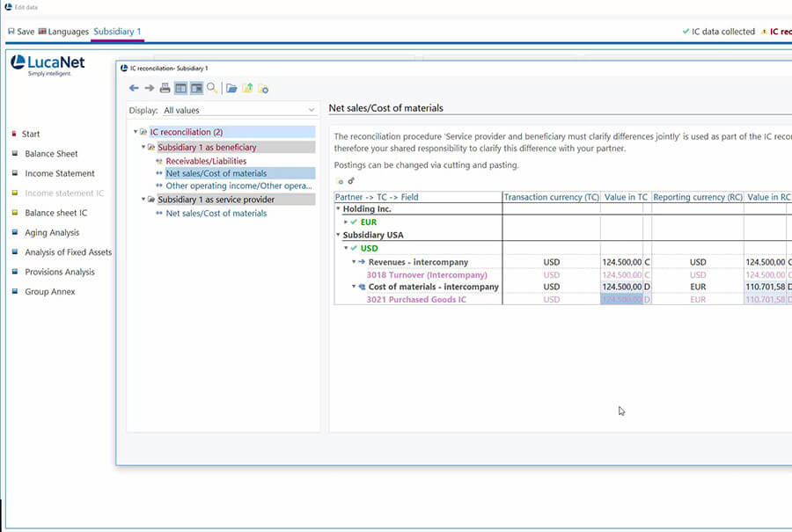Go back with the blue left arrow
Image resolution: width=792 pixels, height=532 pixels.
tap(134, 88)
